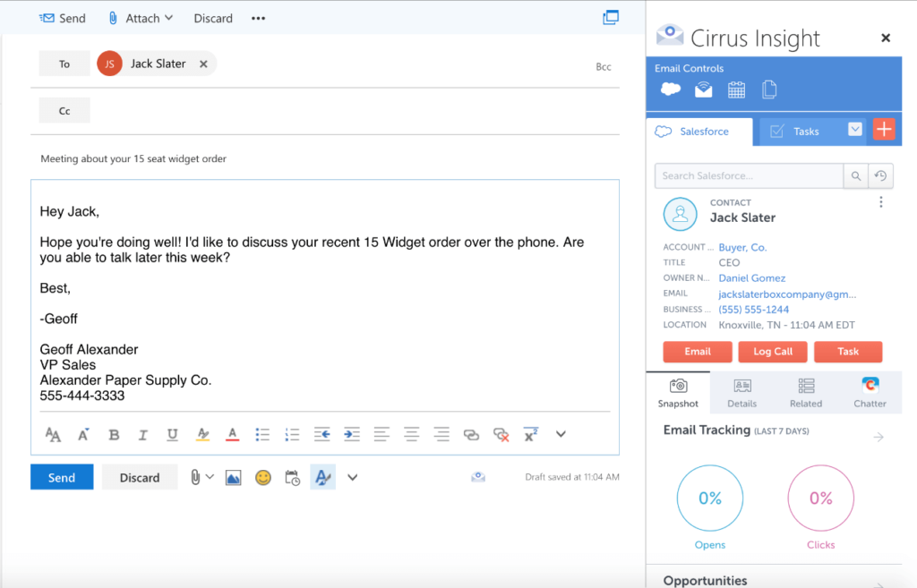Align text to the right

(x=441, y=434)
